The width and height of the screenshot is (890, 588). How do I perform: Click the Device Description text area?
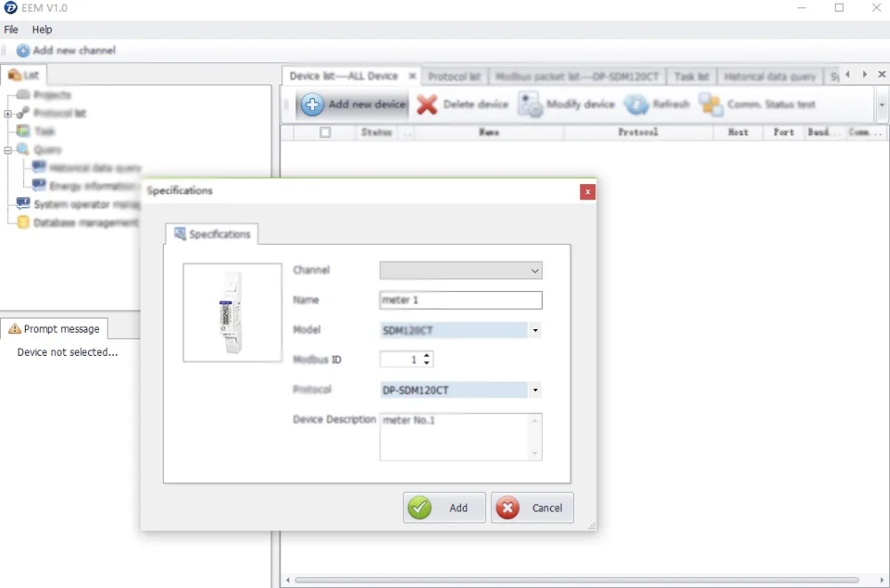tap(460, 437)
